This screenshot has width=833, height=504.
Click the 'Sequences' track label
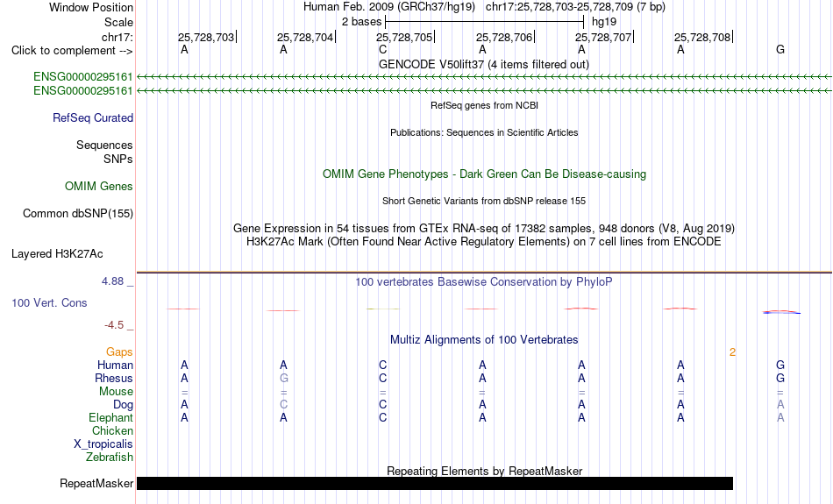pos(104,145)
